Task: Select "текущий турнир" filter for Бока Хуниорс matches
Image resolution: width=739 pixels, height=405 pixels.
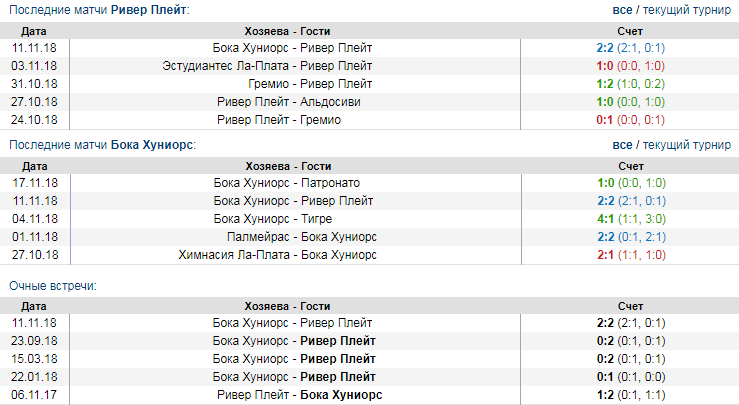Action: coord(686,145)
